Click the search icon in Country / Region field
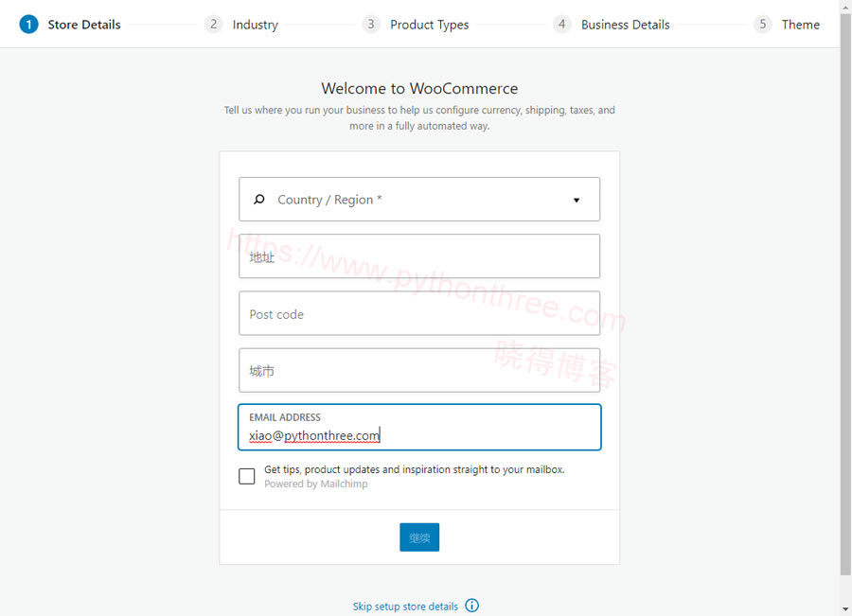 (259, 200)
